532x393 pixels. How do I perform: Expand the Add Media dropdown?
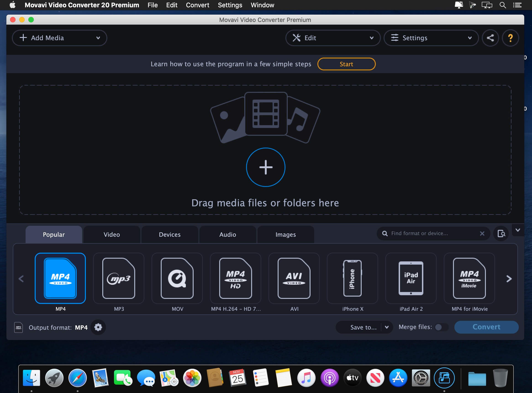pyautogui.click(x=98, y=38)
